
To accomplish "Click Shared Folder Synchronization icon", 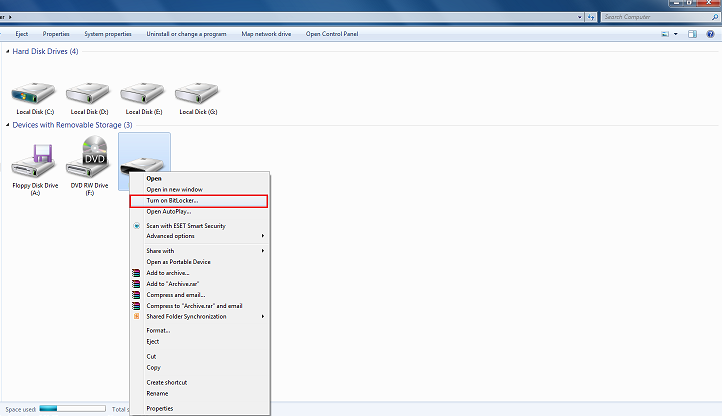I will click(136, 316).
